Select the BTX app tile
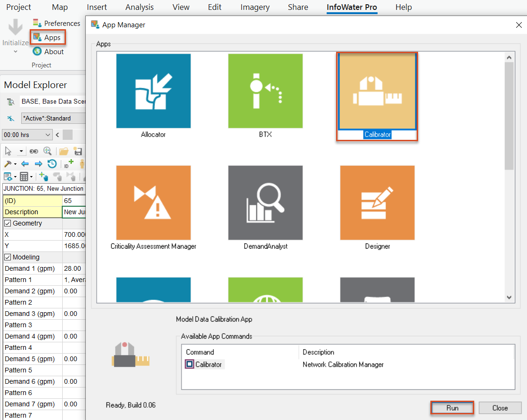This screenshot has height=420, width=527. pyautogui.click(x=265, y=91)
